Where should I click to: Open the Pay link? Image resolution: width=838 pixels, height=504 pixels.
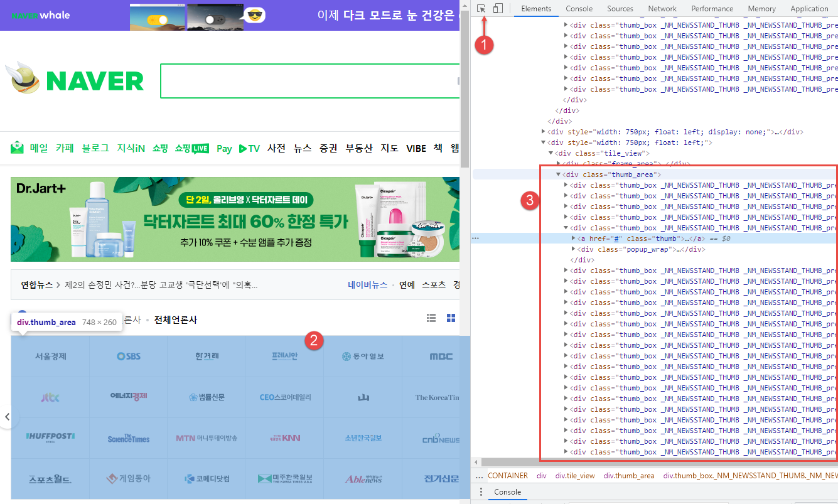[x=224, y=149]
